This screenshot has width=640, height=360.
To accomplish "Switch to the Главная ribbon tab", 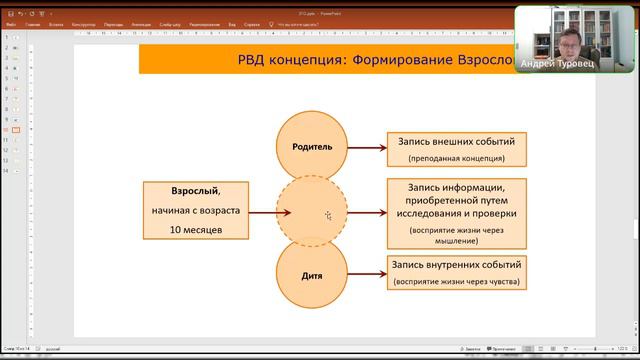I will point(33,24).
